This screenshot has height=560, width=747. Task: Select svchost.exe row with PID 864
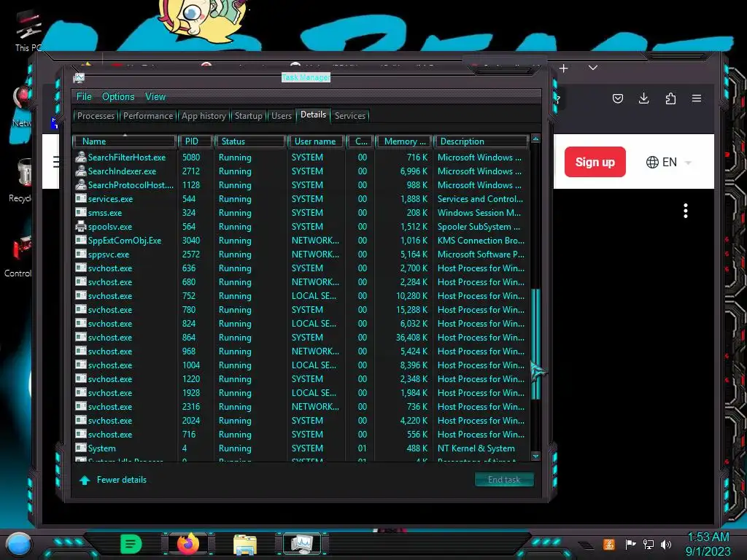click(301, 337)
